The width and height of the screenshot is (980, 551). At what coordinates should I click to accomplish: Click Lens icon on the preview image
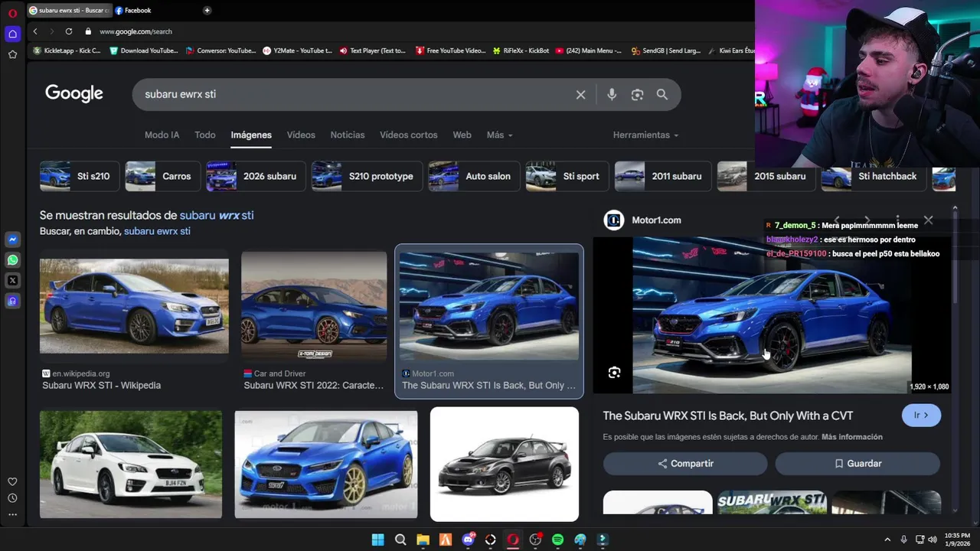[x=614, y=373]
